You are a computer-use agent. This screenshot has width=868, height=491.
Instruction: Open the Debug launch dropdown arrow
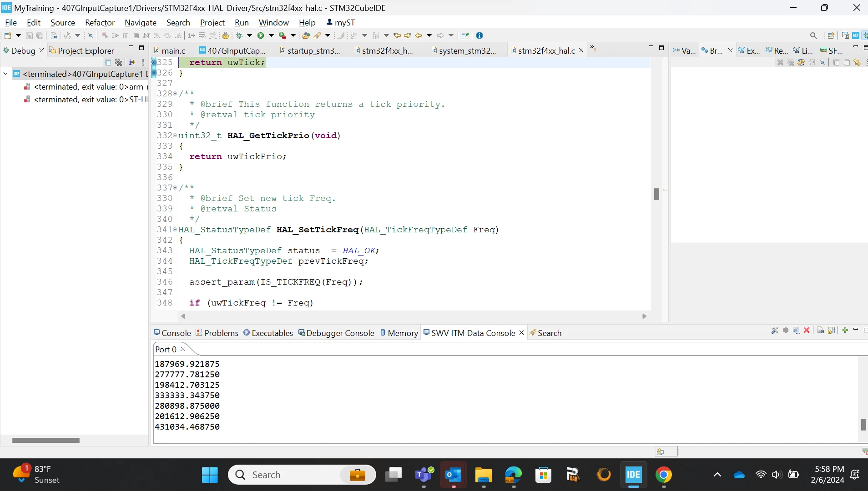click(x=249, y=35)
